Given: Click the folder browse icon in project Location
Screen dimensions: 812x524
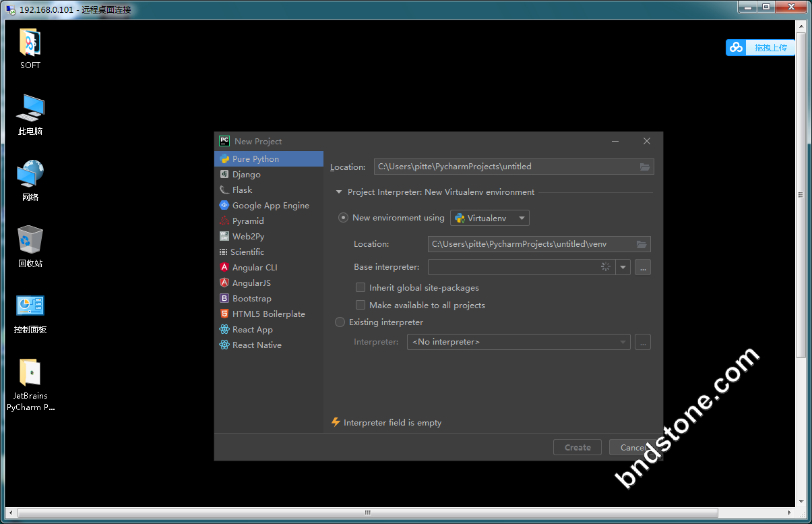Looking at the screenshot, I should click(644, 167).
